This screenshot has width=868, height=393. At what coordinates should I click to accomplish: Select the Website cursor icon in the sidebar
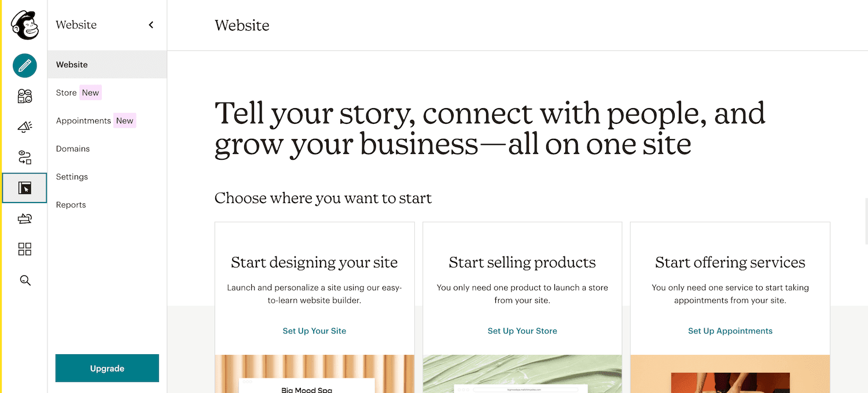[24, 188]
